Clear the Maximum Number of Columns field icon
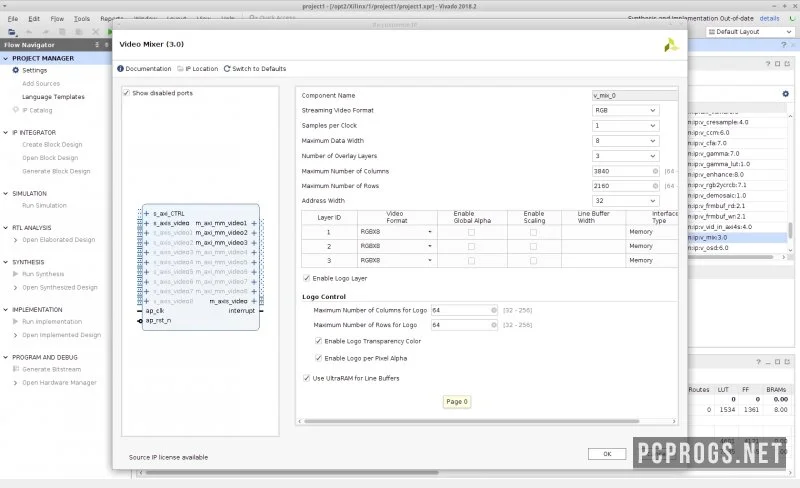Viewport: 800px width, 488px height. click(x=656, y=171)
